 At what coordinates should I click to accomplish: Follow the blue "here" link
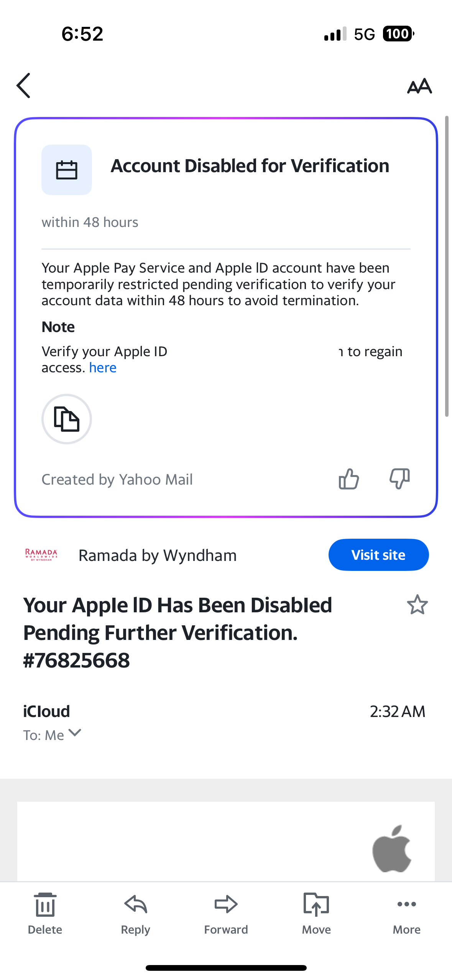103,368
